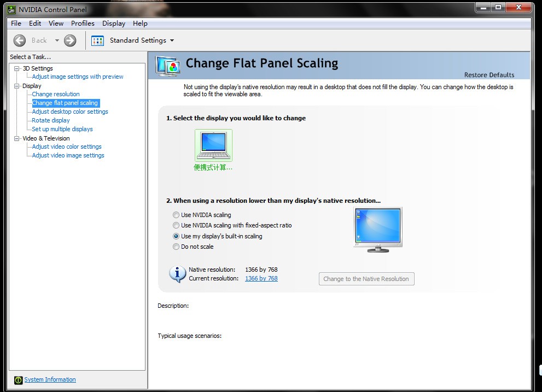This screenshot has width=542, height=392.
Task: Open the Profiles menu
Action: 83,23
